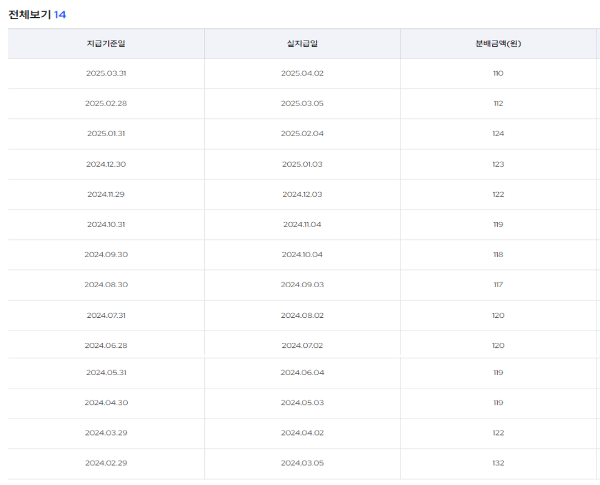Select the 2024.10.04 payment date cell

[302, 255]
